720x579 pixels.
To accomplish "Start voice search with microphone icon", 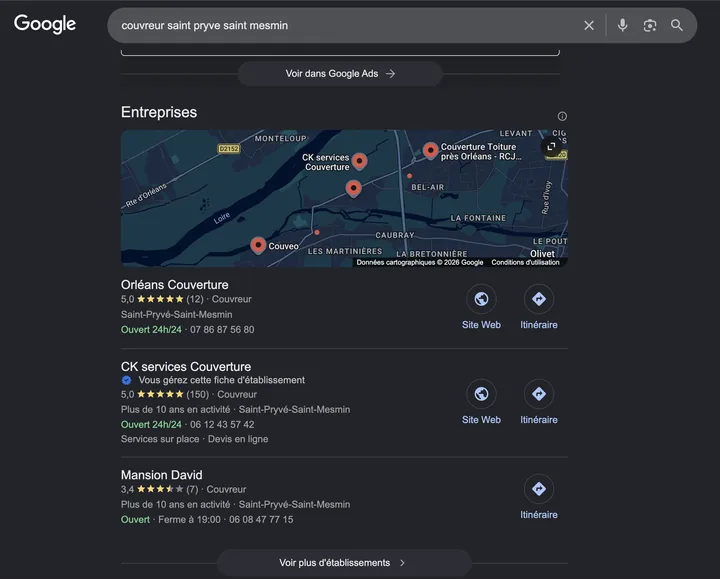I will click(622, 25).
